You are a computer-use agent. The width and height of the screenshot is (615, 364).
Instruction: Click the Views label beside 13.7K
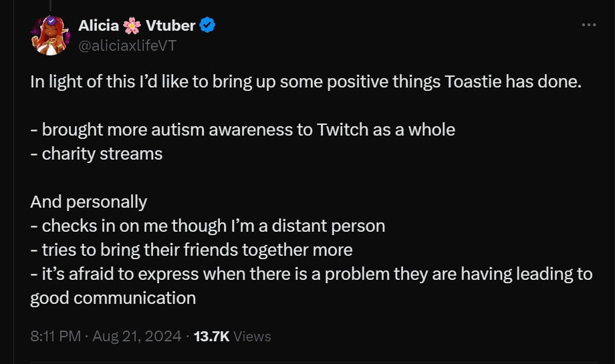[252, 336]
